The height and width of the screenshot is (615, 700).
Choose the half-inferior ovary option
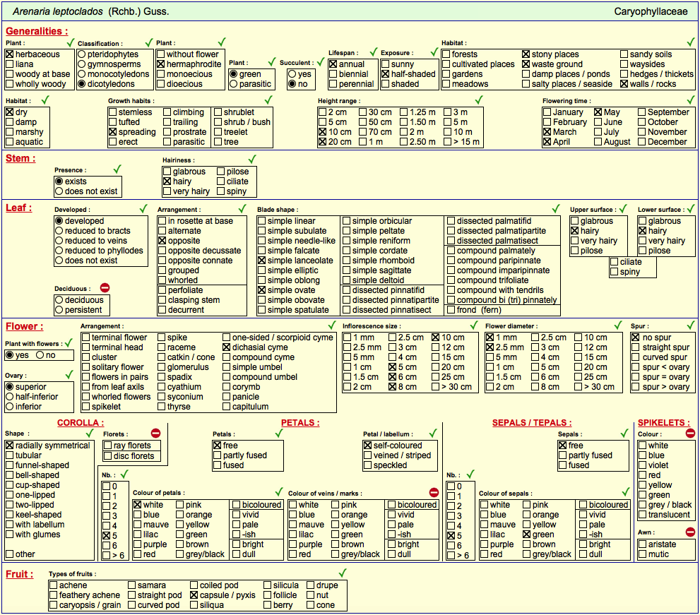point(9,397)
